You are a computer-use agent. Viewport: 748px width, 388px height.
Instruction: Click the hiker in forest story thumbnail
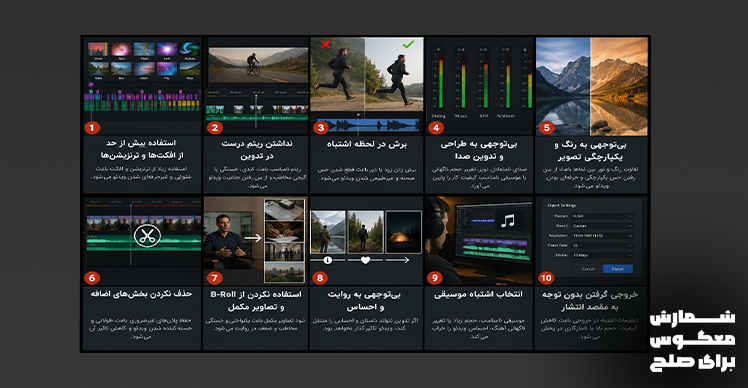coord(365,232)
